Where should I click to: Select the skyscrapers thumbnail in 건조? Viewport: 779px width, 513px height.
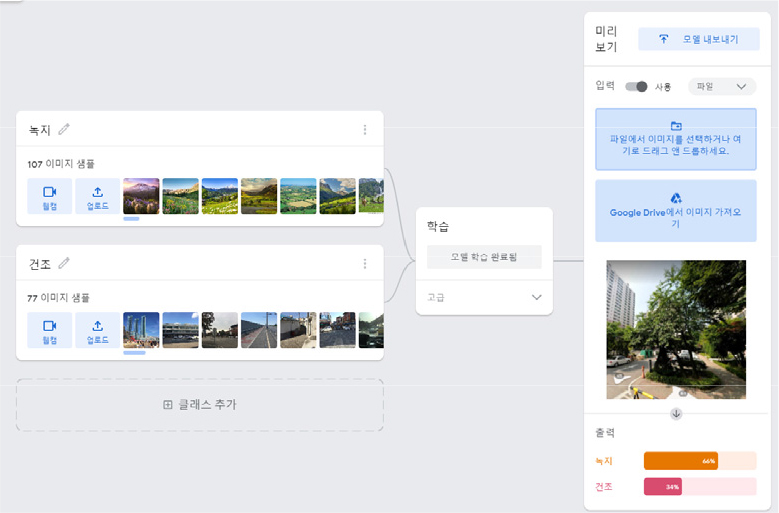[x=141, y=330]
